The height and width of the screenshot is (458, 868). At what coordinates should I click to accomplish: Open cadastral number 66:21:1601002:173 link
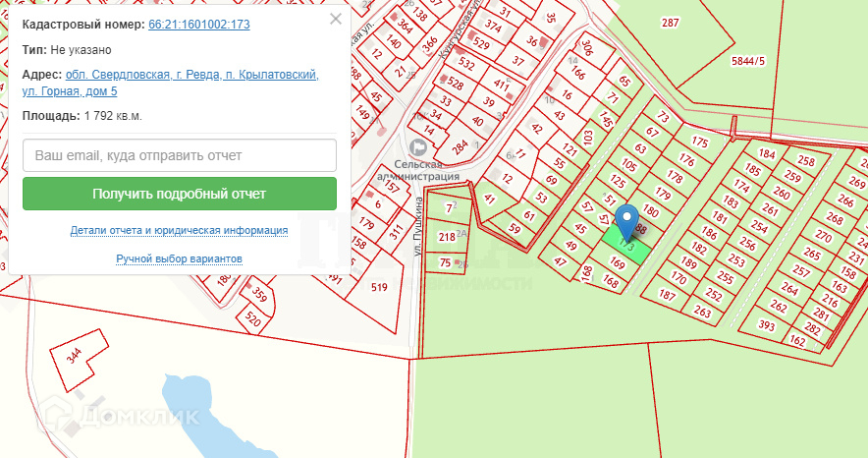(x=198, y=25)
